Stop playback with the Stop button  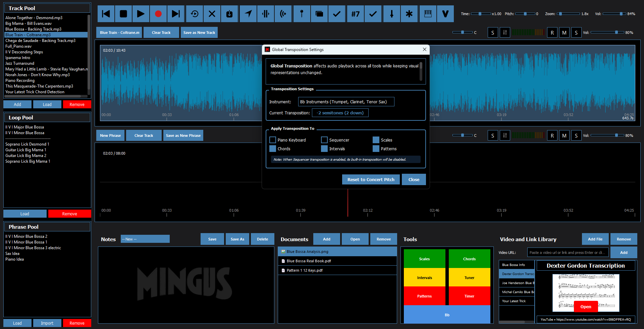[123, 14]
